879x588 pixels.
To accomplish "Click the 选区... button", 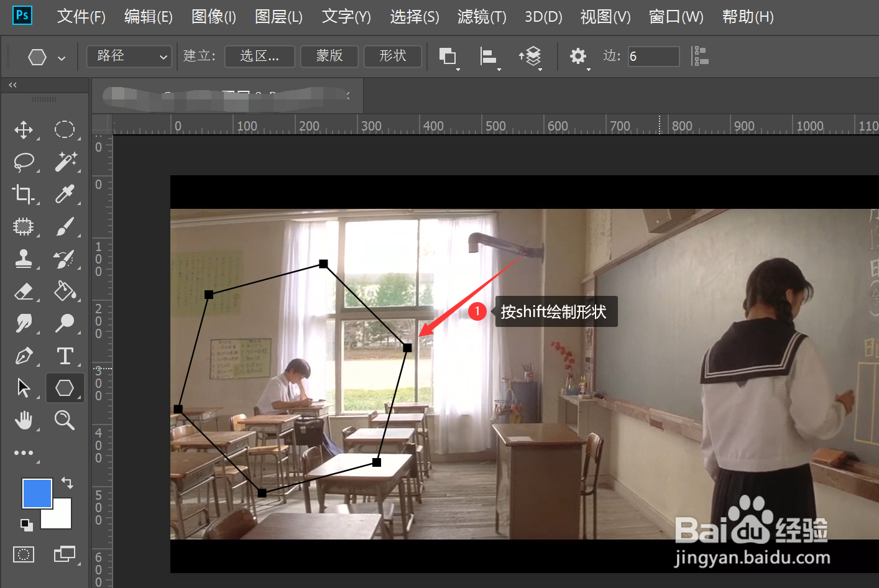I will (x=259, y=56).
